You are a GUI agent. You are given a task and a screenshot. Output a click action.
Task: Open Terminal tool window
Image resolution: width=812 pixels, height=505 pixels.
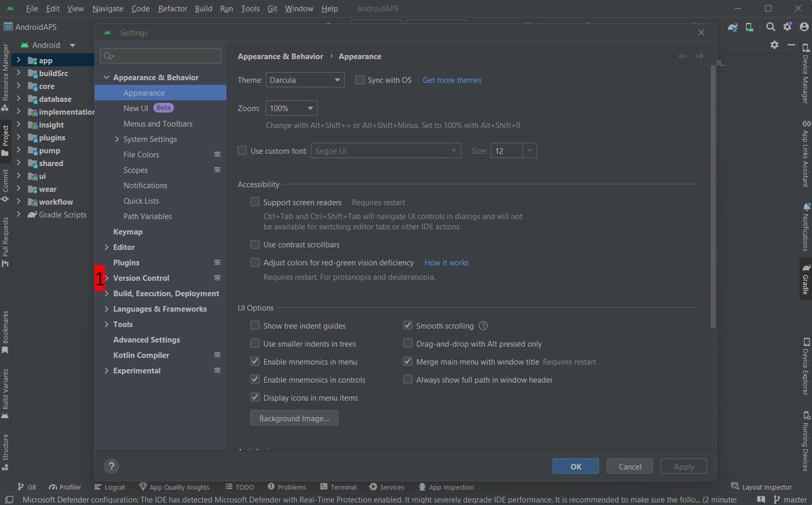338,487
